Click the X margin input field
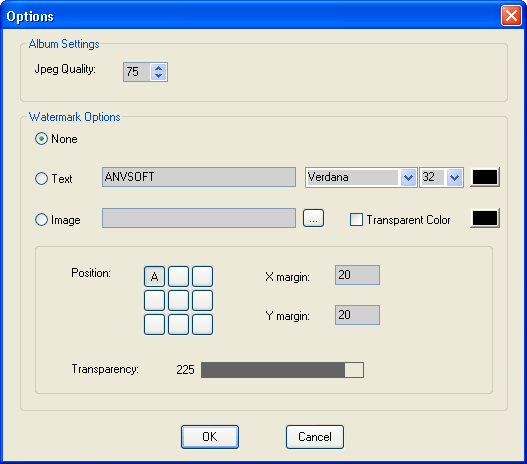The image size is (527, 464). coord(357,275)
